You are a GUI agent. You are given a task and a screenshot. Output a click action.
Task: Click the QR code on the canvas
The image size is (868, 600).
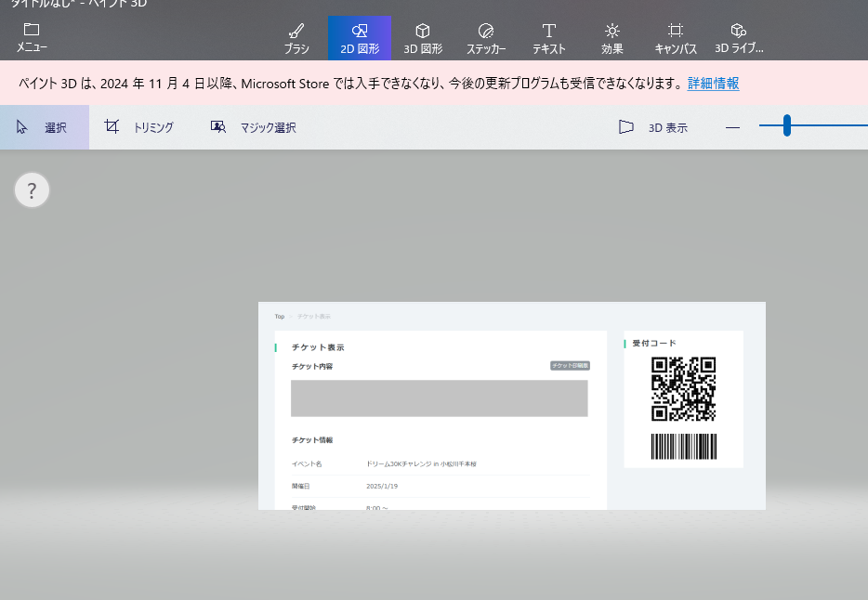683,389
